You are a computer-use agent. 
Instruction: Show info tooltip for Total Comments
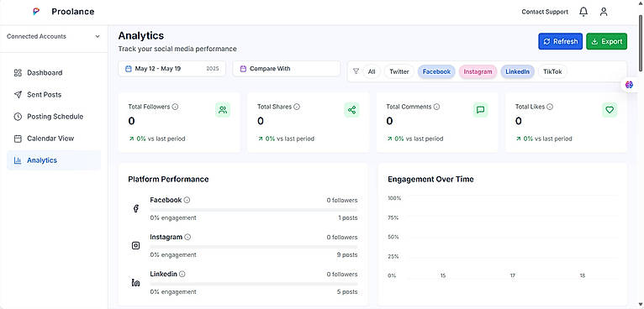pos(436,107)
